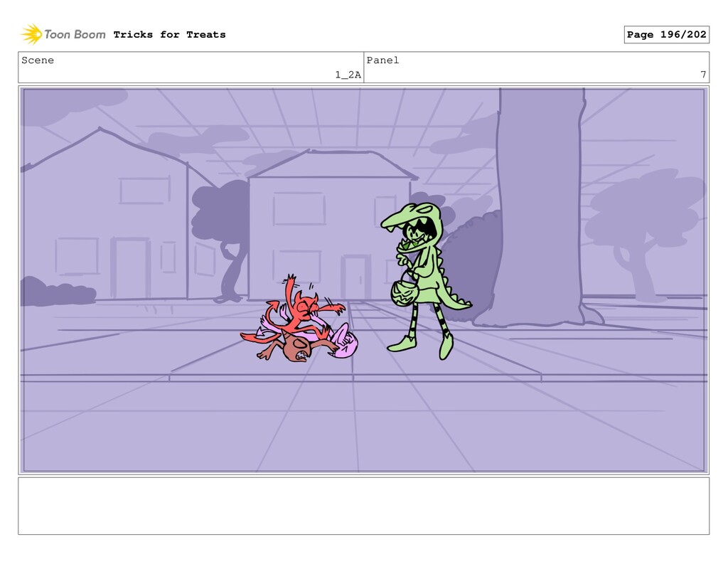Screen dimensions: 728x564
Task: Click the 'Page 196/202' page indicator box
Action: pyautogui.click(x=666, y=34)
